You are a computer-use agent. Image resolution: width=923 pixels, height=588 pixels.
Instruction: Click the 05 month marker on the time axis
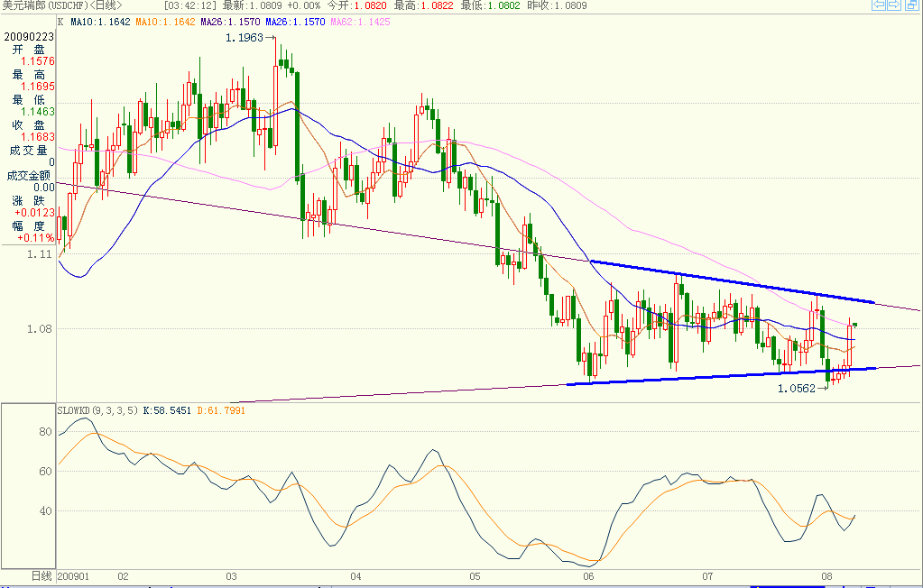coord(475,576)
